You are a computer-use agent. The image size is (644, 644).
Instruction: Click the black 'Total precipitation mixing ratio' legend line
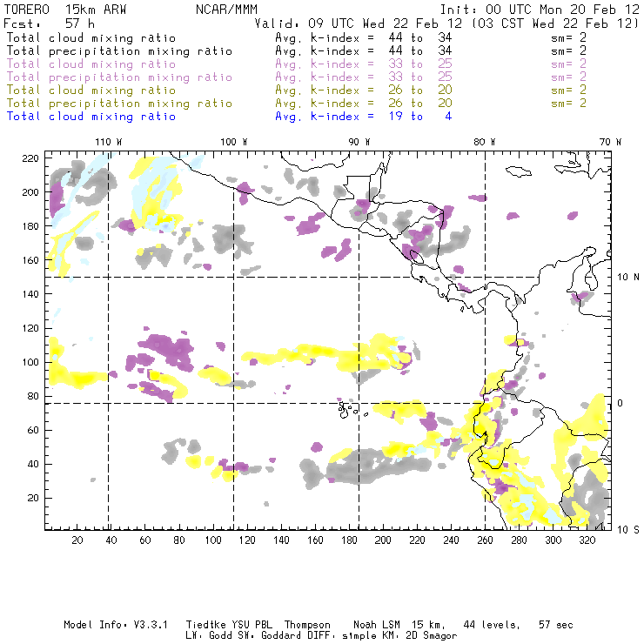pos(119,51)
